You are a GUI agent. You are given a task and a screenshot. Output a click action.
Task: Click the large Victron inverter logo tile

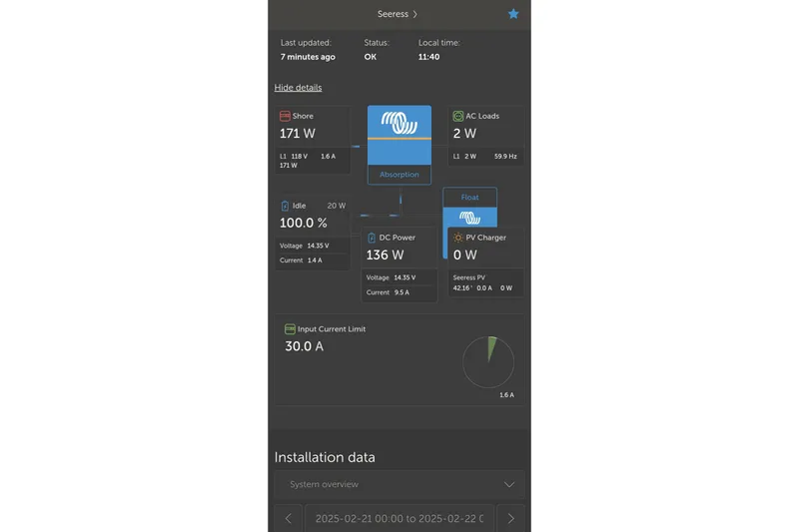399,135
